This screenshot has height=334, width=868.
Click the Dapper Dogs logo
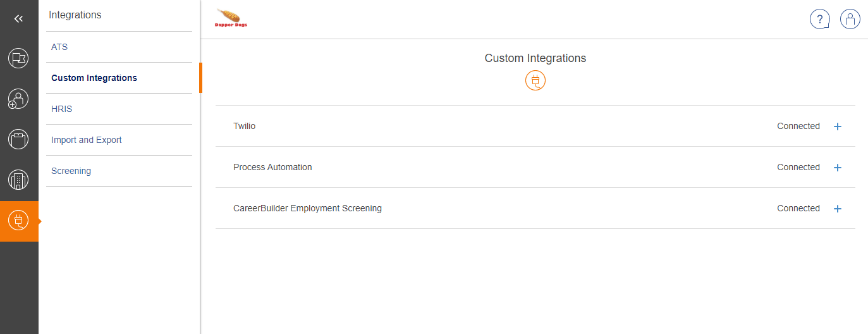[231, 18]
